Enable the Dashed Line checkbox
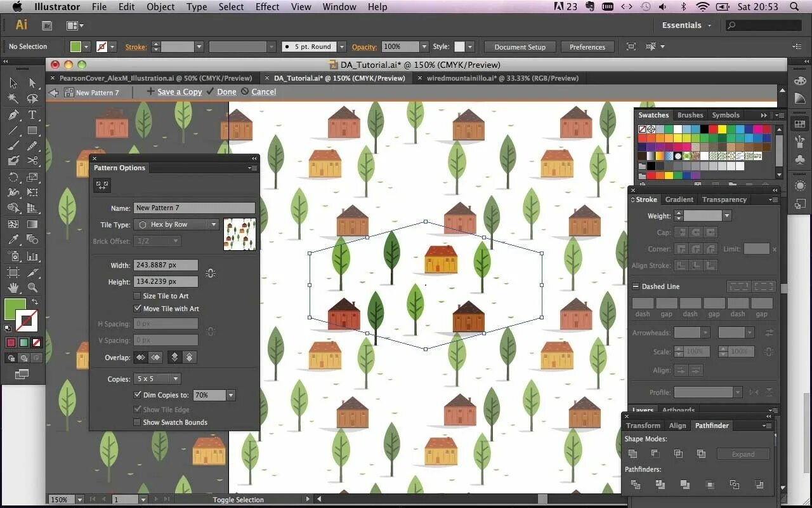Viewport: 812px width, 508px height. click(x=636, y=286)
